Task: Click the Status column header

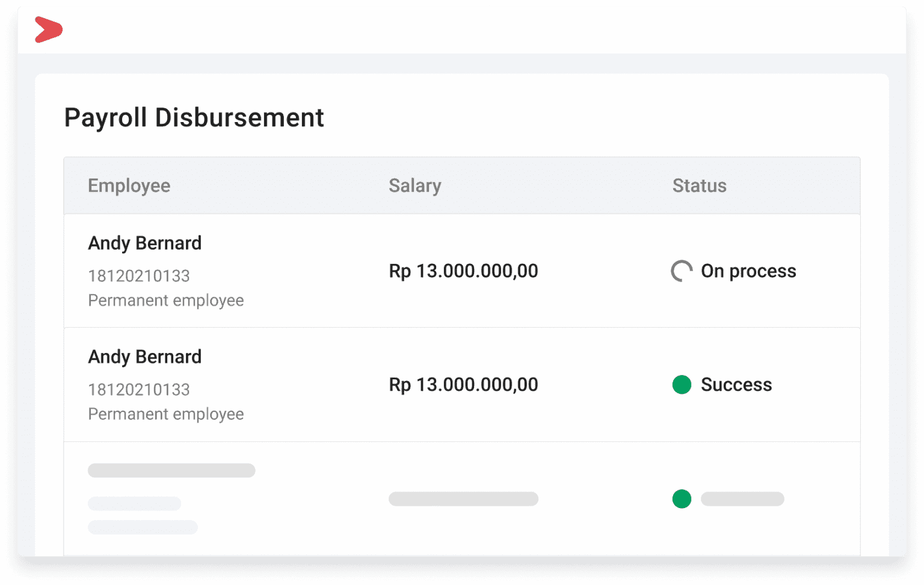Action: point(699,186)
